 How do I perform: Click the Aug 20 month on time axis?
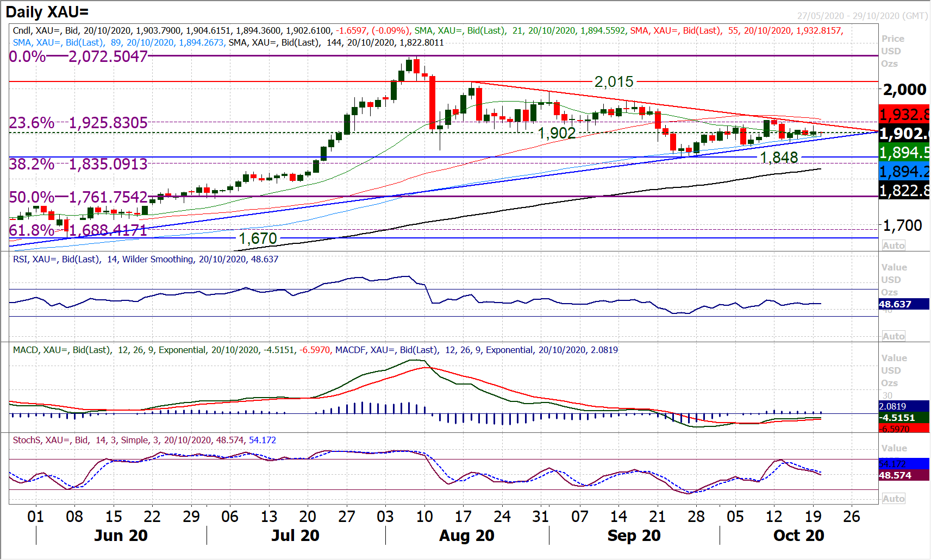point(466,536)
